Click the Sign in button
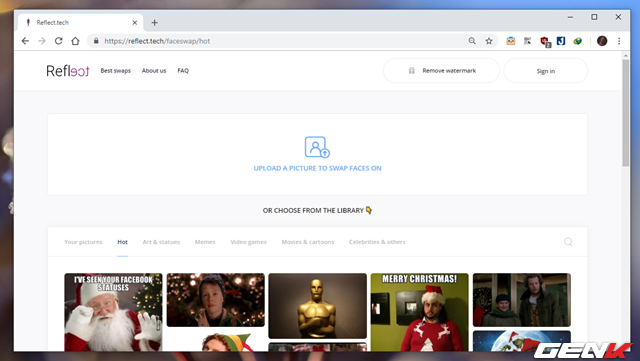Screen dimensions: 640x361 546,71
